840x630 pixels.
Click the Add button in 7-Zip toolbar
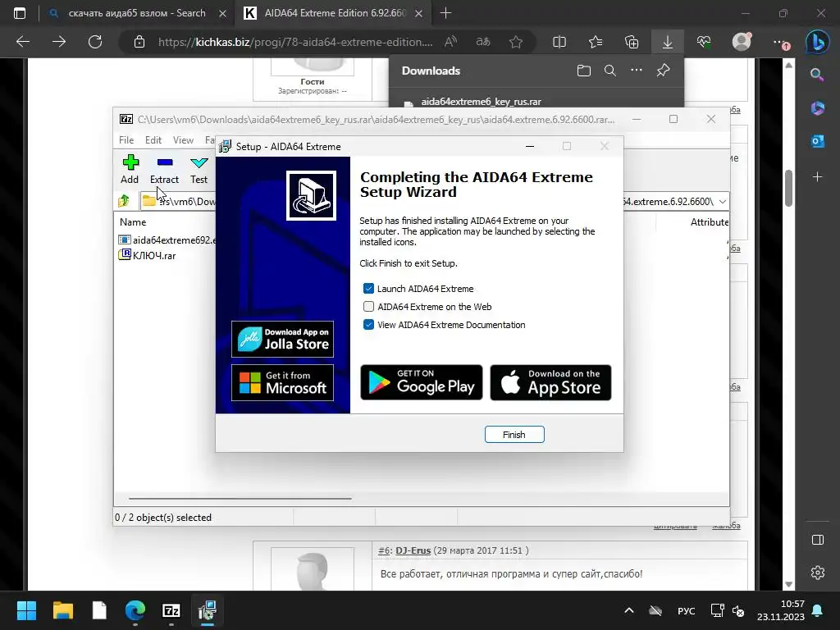tap(130, 169)
